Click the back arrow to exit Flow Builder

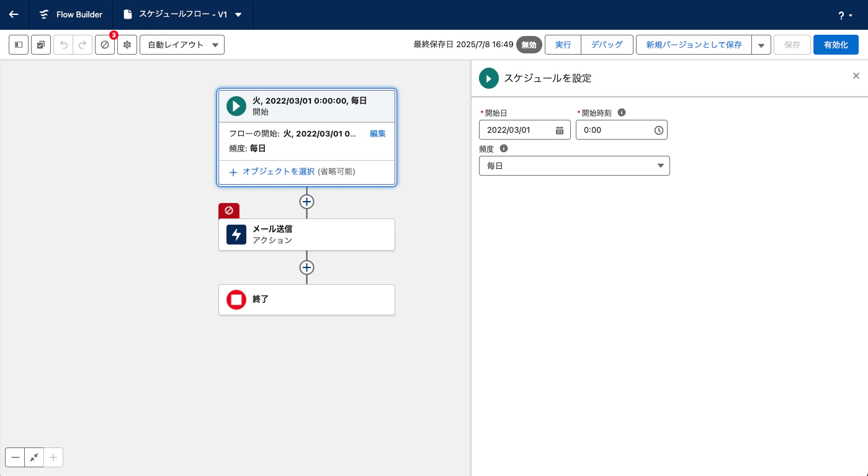pyautogui.click(x=14, y=15)
